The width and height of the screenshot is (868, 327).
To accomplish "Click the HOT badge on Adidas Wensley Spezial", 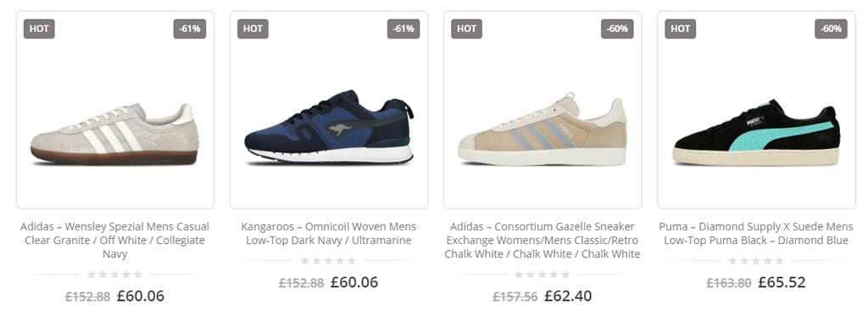I will (x=39, y=29).
